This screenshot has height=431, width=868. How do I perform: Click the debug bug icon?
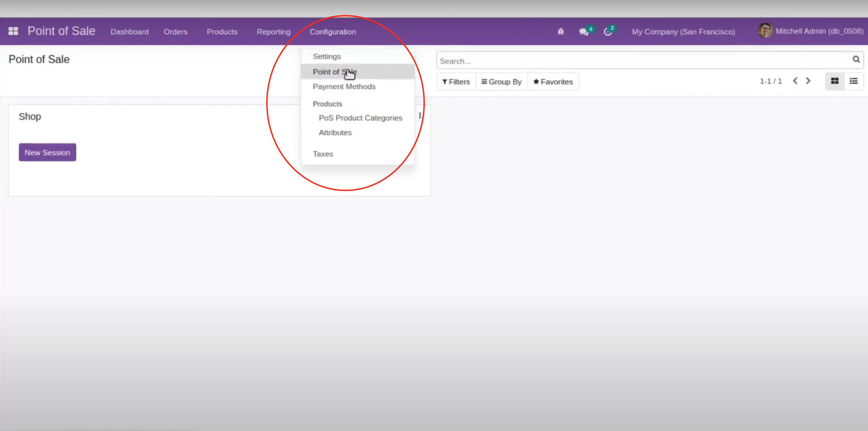[561, 32]
